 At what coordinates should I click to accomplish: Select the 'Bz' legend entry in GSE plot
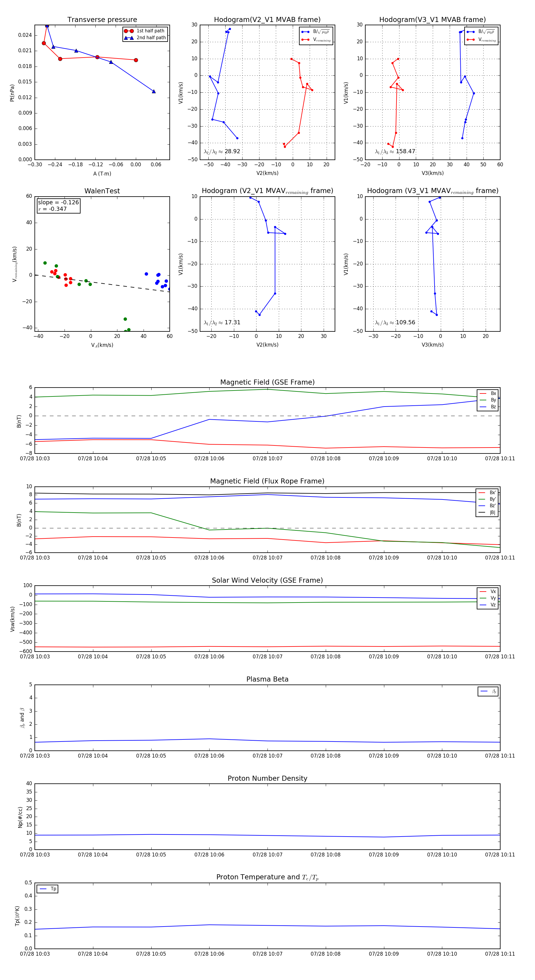coord(488,407)
